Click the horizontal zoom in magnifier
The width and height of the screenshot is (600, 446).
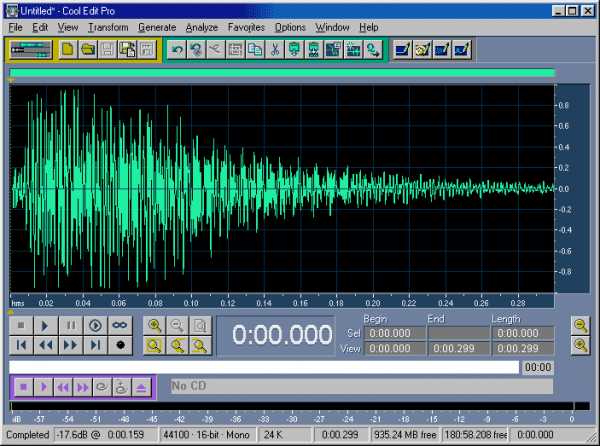[x=155, y=325]
